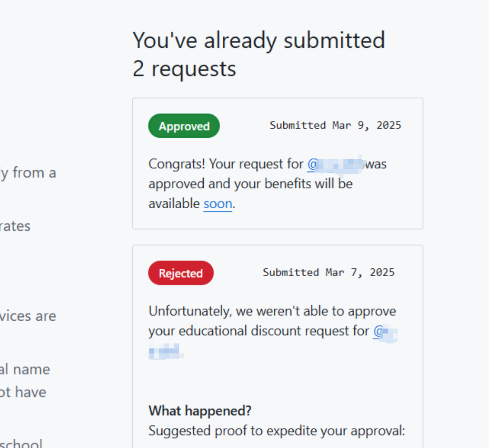Click the partially visible "al name" text on left
The width and height of the screenshot is (489, 448).
25,369
